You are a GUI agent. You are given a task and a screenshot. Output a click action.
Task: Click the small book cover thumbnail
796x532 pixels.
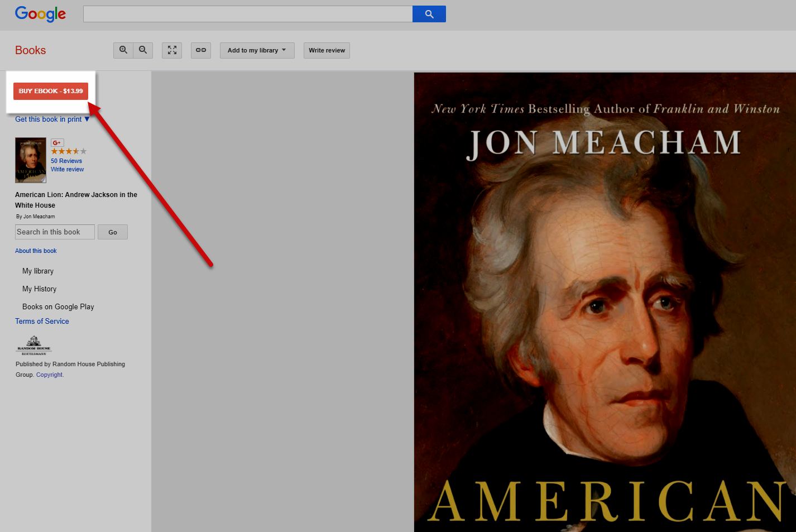click(31, 160)
